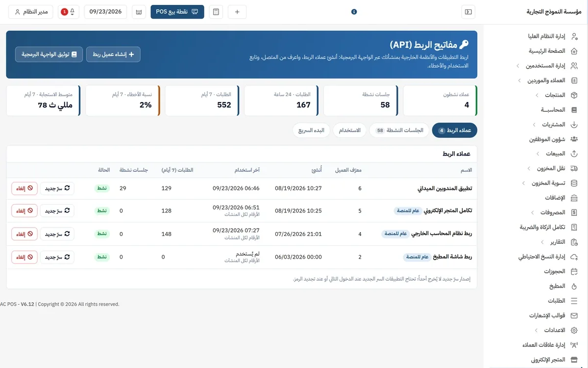Revoke ربط نظام المحاسب الخارجي client
The image size is (588, 368).
(x=24, y=234)
